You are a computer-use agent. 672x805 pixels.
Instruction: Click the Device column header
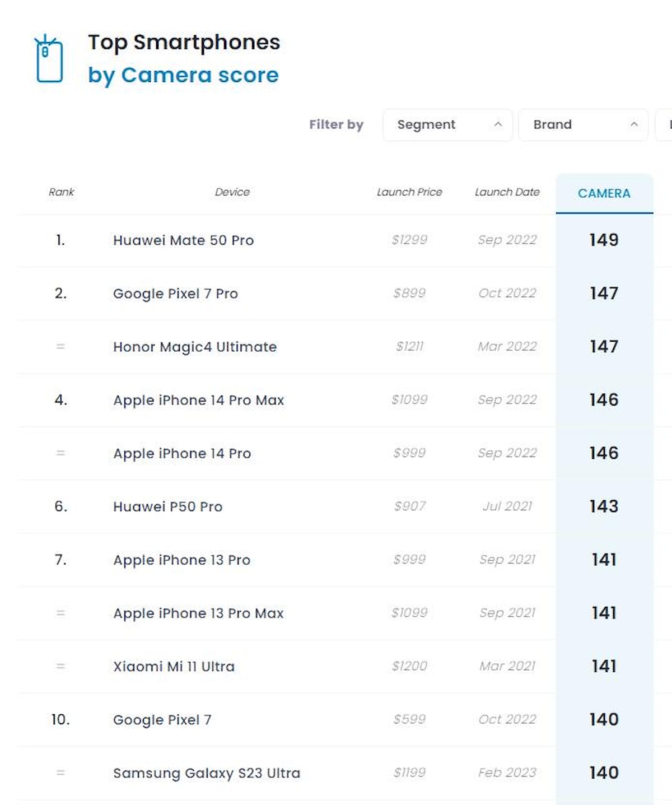pos(232,192)
